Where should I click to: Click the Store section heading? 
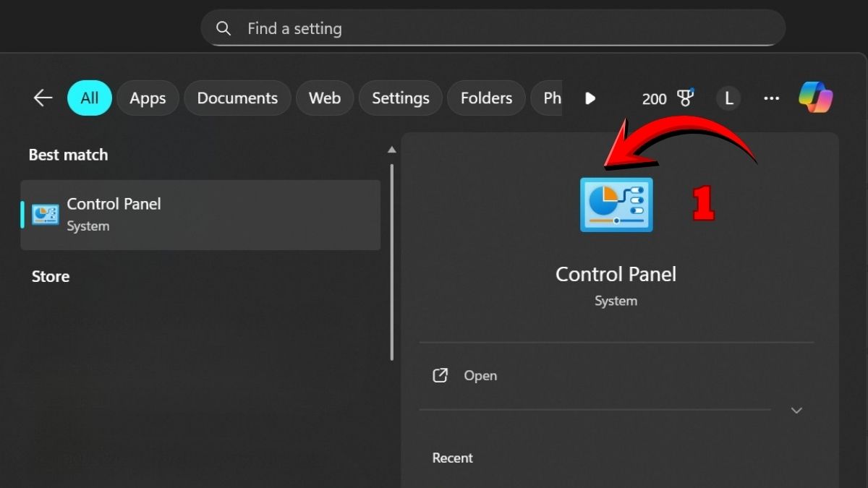pos(51,276)
